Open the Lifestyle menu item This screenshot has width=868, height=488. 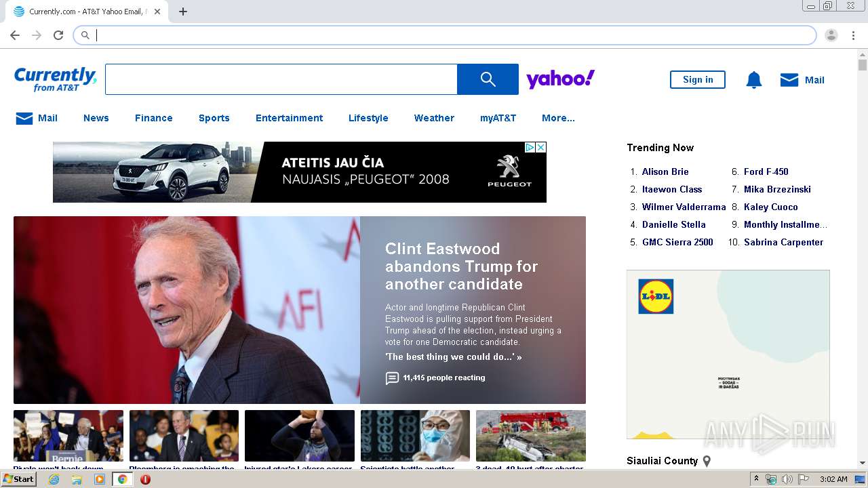point(368,118)
